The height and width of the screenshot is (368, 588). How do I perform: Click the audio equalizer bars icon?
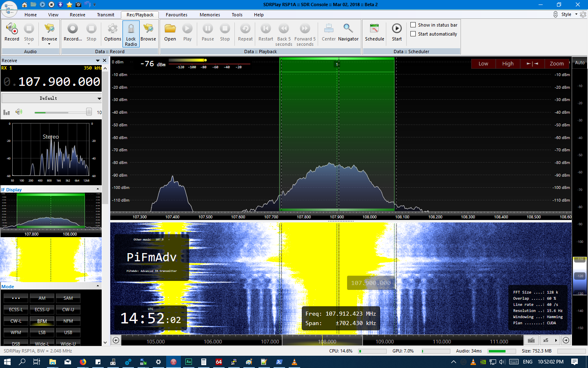tap(7, 112)
